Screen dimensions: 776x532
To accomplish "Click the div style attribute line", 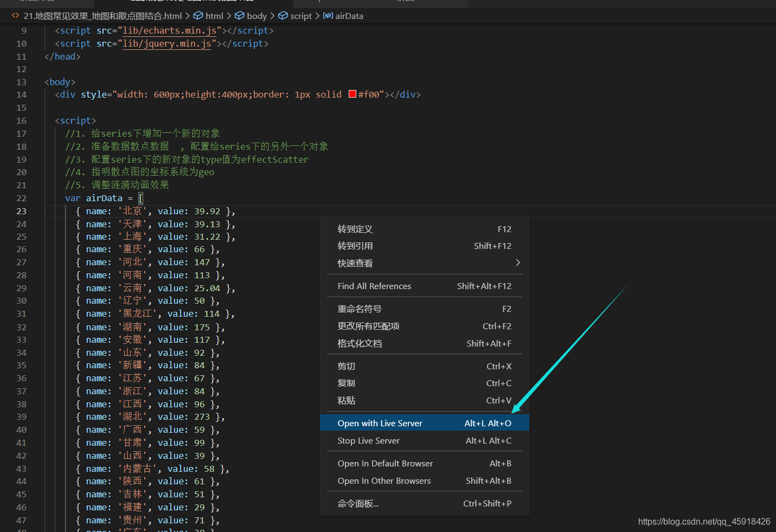I will (x=238, y=94).
